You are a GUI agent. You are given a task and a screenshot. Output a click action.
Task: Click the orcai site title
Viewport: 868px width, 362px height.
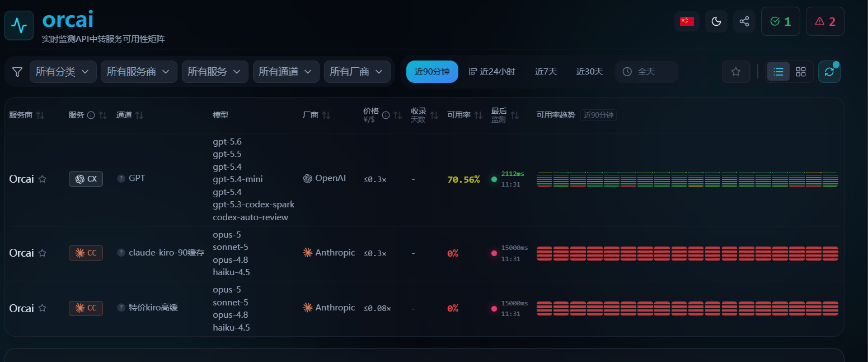coord(68,20)
